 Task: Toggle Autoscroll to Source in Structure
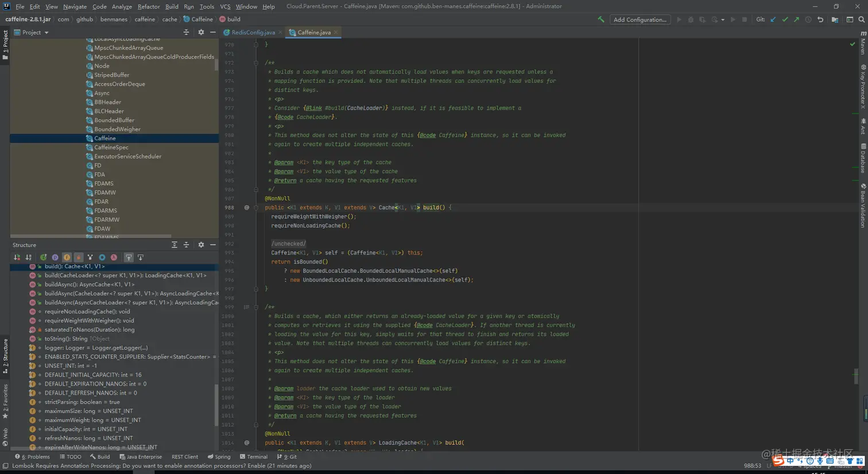[x=129, y=257]
